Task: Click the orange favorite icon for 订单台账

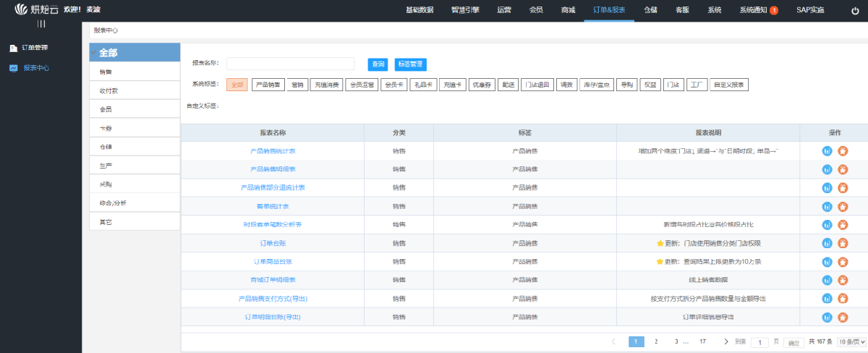Action: point(843,243)
